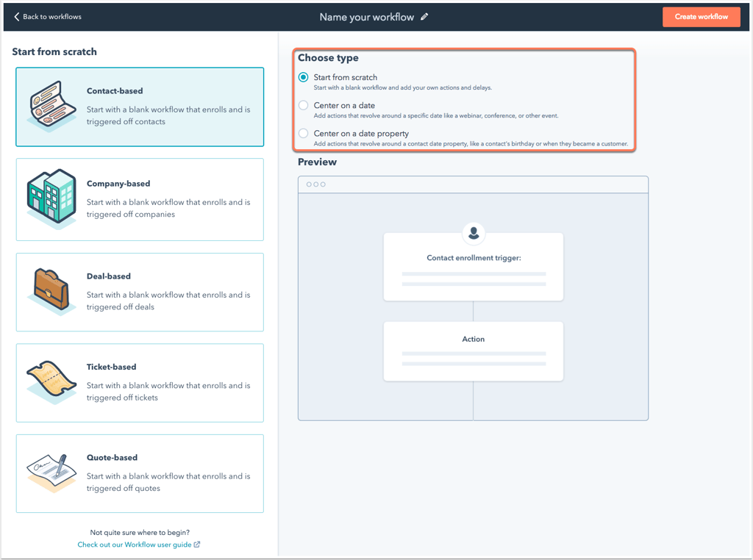This screenshot has height=560, width=753.
Task: Click the back chevron arrow icon
Action: pyautogui.click(x=17, y=17)
